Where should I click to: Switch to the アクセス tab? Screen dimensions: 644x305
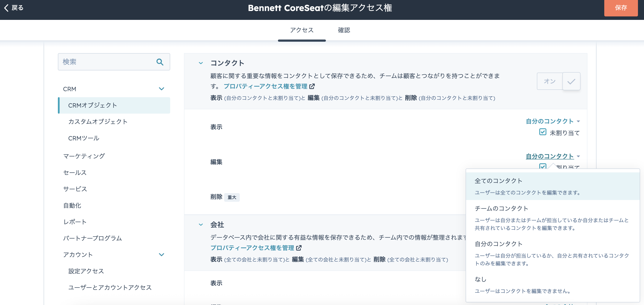point(302,30)
